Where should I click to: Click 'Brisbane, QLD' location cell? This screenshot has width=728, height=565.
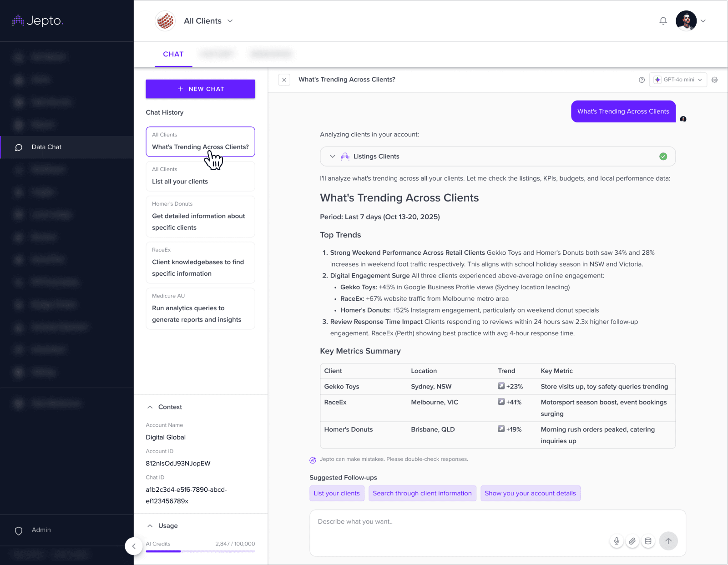433,429
